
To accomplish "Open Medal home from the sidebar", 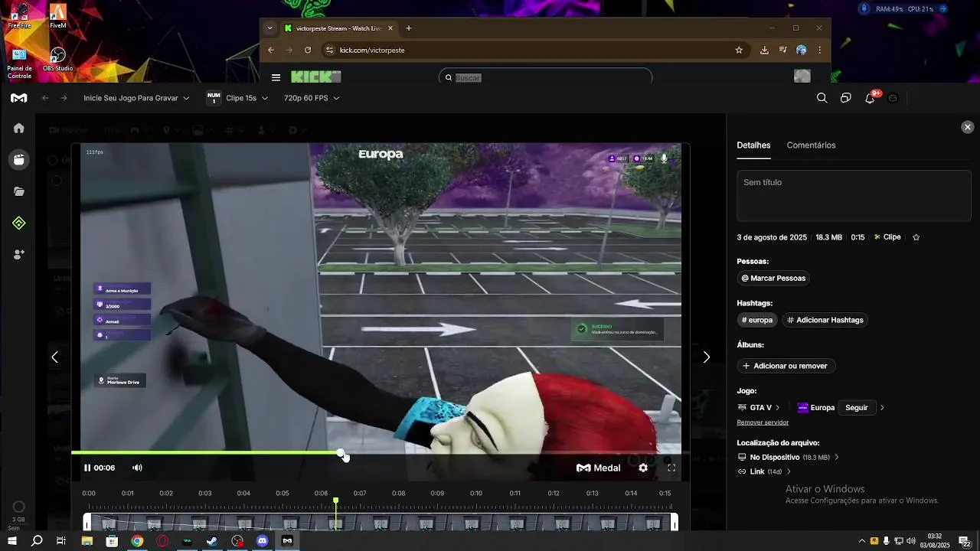I will point(19,128).
